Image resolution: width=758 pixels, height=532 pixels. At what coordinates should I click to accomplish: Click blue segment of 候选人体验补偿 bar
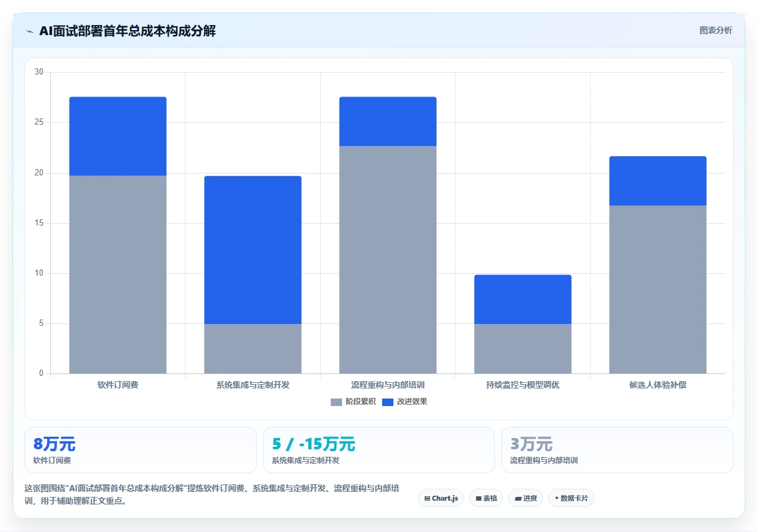pyautogui.click(x=658, y=181)
